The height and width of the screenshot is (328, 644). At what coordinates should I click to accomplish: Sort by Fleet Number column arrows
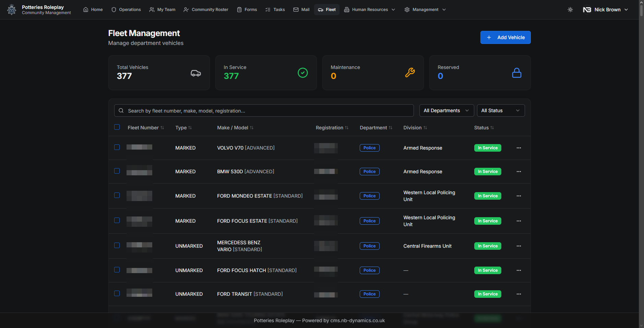[x=162, y=128]
